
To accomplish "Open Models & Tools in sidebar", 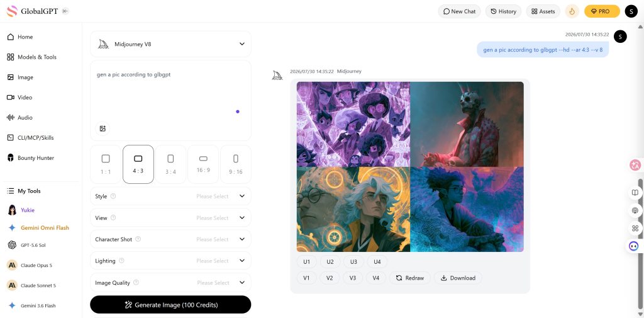I will 31,57.
